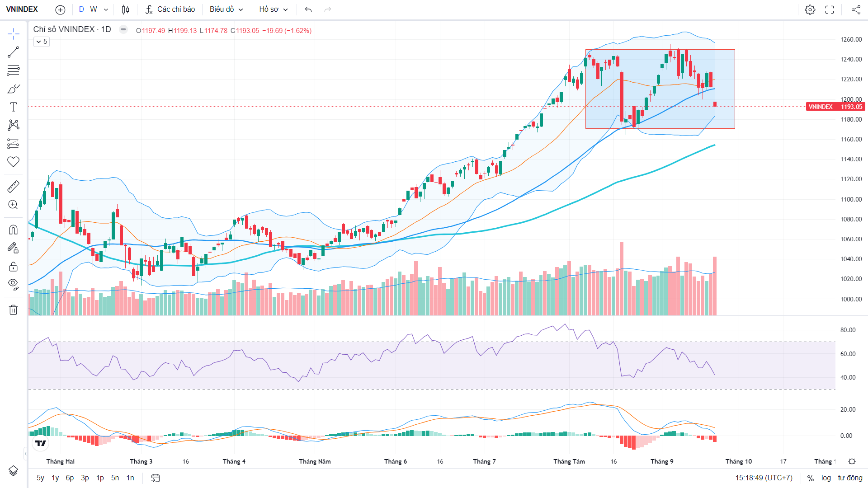The height and width of the screenshot is (488, 868).
Task: Click the add symbol plus icon
Action: click(60, 9)
